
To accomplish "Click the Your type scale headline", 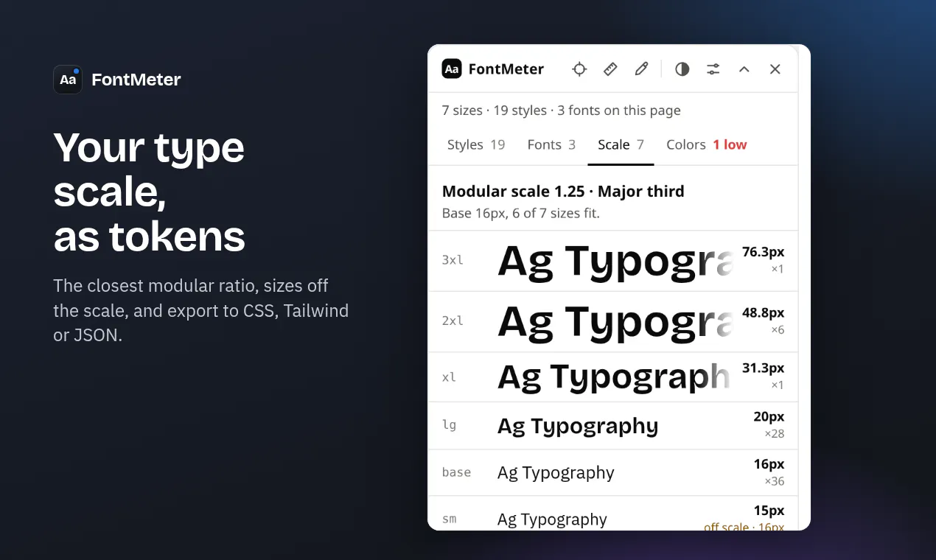I will coord(150,192).
